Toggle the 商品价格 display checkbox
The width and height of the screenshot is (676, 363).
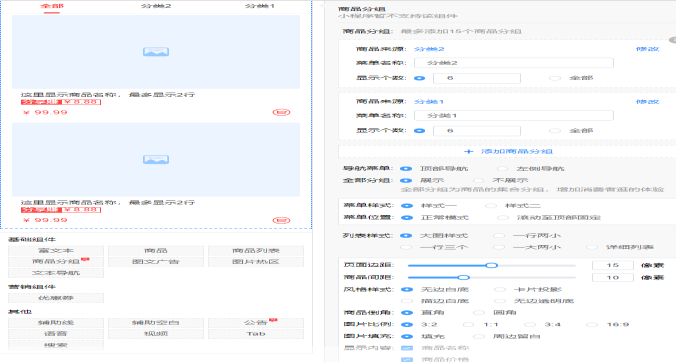[407, 360]
